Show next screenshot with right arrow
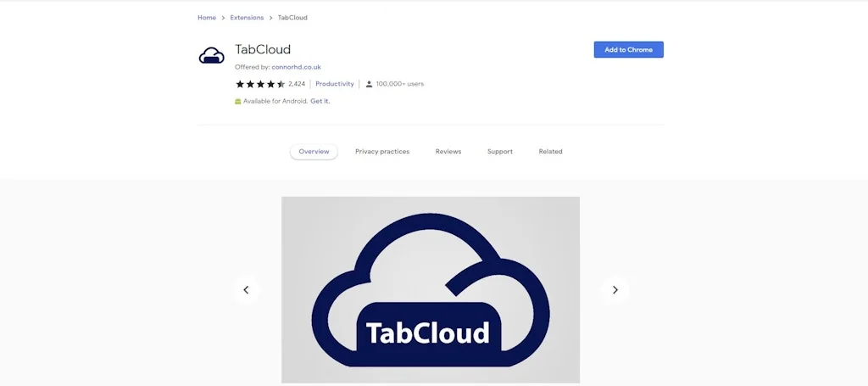Image resolution: width=868 pixels, height=386 pixels. (615, 289)
